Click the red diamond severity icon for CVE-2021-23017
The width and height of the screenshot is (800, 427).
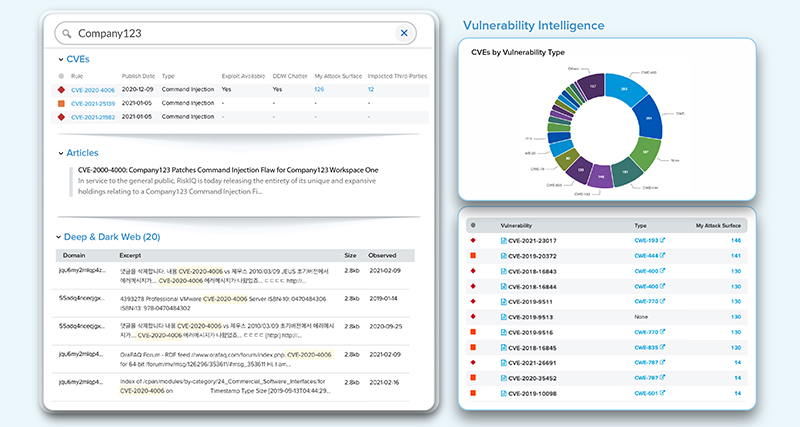click(x=473, y=240)
